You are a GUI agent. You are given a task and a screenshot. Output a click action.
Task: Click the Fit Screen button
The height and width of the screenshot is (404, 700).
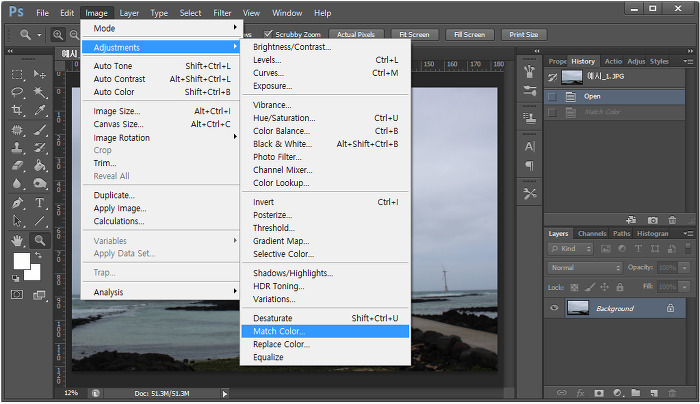click(x=414, y=34)
